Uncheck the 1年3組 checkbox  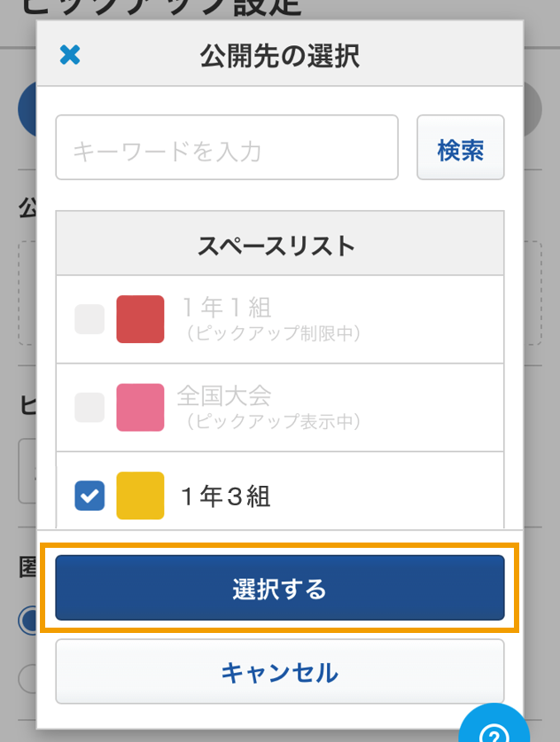click(x=89, y=496)
